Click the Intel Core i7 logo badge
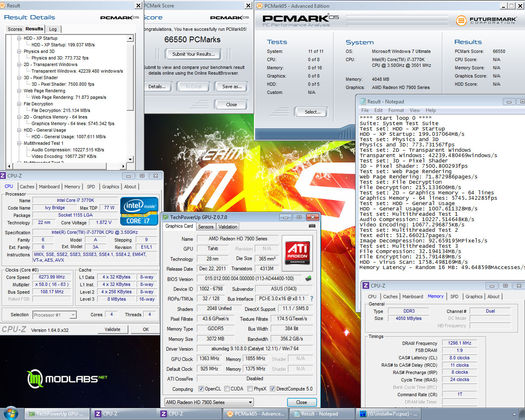This screenshot has width=525, height=420. click(x=139, y=211)
